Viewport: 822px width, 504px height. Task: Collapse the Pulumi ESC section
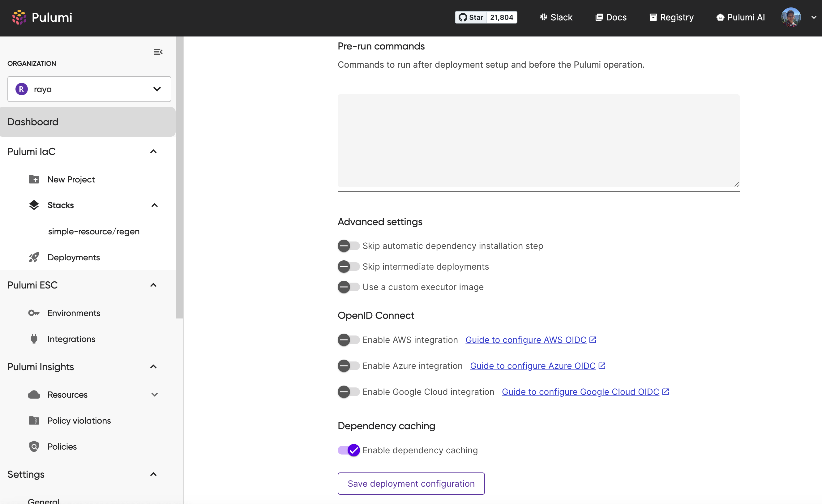pos(153,285)
